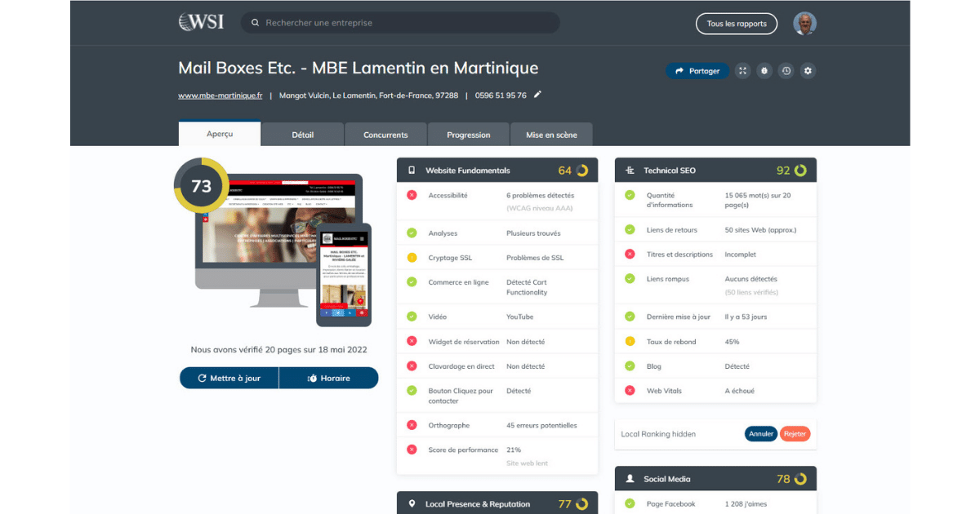
Task: Open report settings gear icon
Action: point(808,71)
